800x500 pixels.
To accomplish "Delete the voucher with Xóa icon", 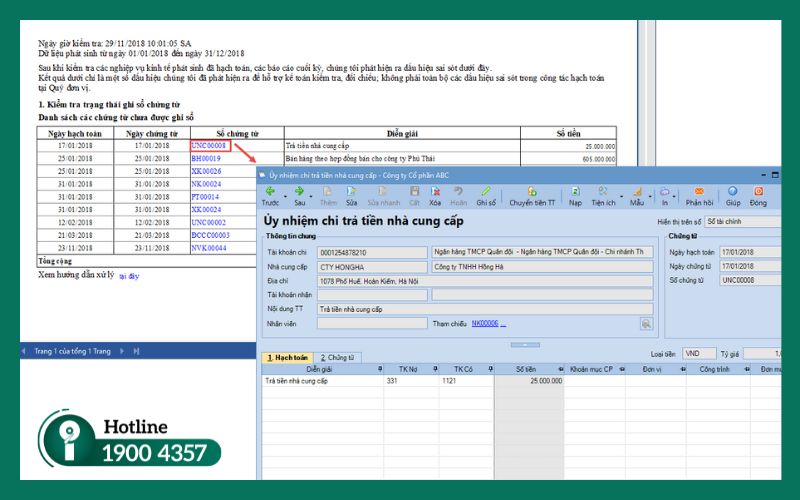I will tap(436, 194).
